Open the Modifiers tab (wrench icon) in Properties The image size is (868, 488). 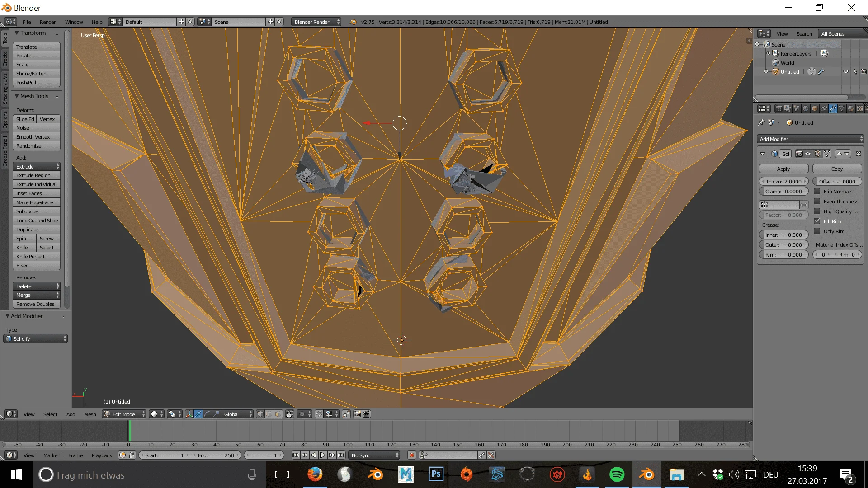point(833,108)
